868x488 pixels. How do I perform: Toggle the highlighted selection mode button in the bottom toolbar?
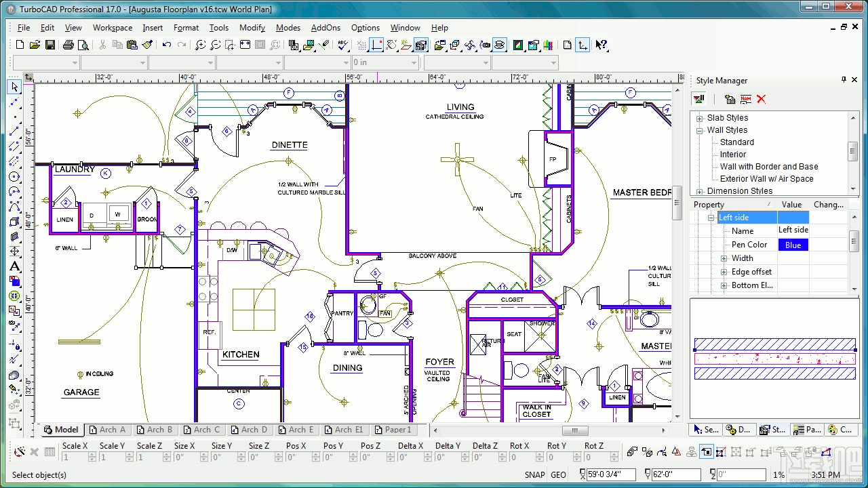coord(707,451)
